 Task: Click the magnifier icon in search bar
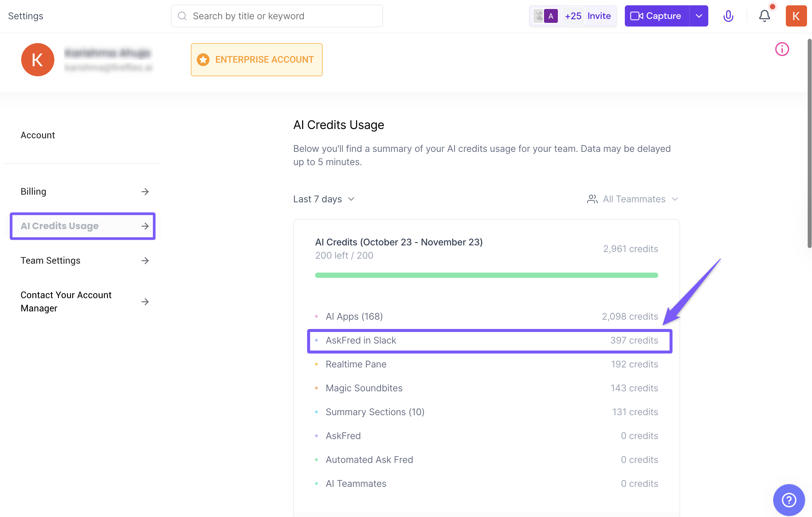coord(182,16)
